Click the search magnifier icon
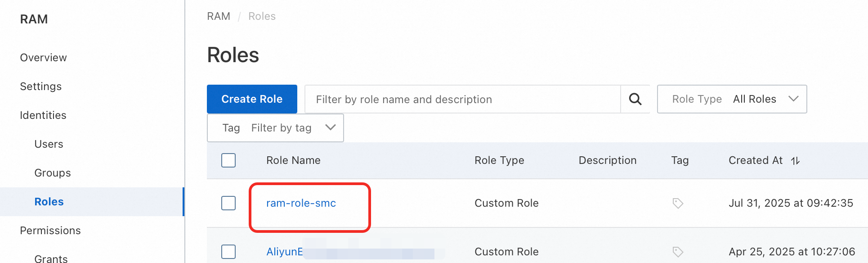 point(635,99)
